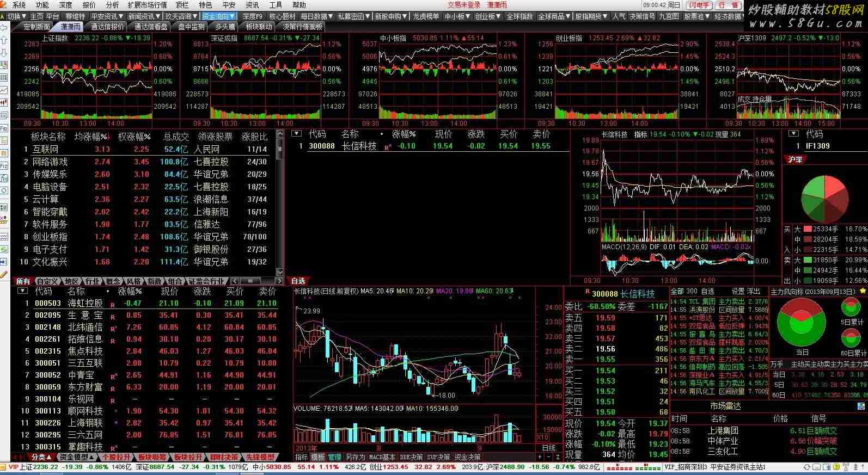This screenshot has width=868, height=475.
Task: Click scroll-down arrow of sector ranking list
Action: pos(280,272)
